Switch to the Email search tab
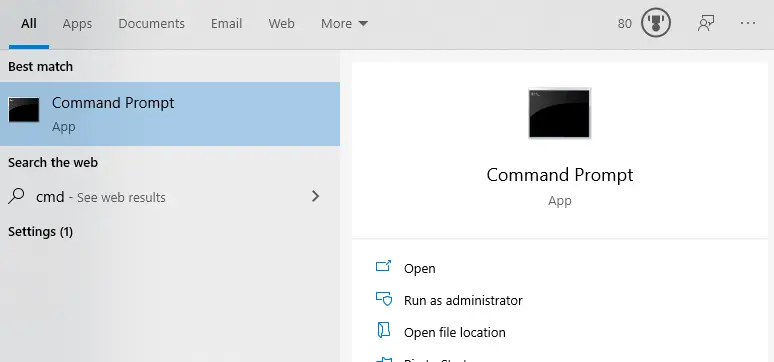774x362 pixels. 227,23
